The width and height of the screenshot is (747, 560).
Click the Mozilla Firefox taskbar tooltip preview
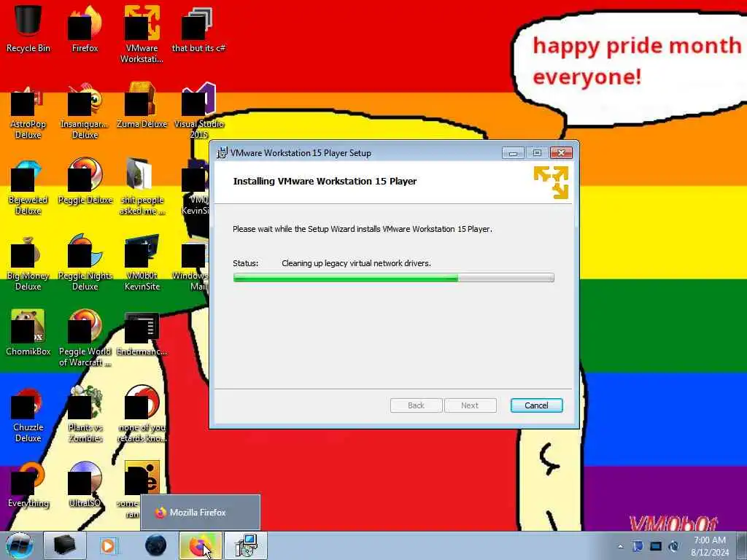[x=201, y=513]
